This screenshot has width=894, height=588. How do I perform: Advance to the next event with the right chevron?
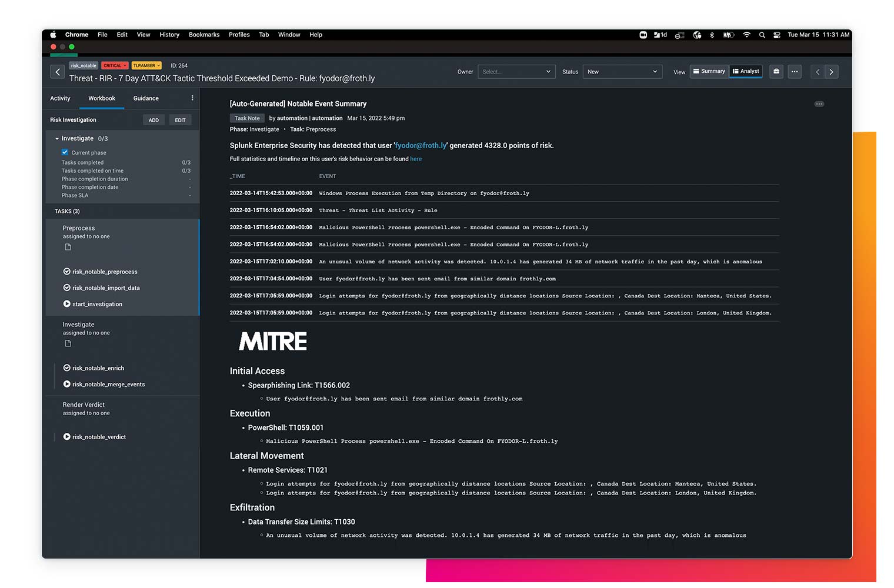[x=831, y=71]
